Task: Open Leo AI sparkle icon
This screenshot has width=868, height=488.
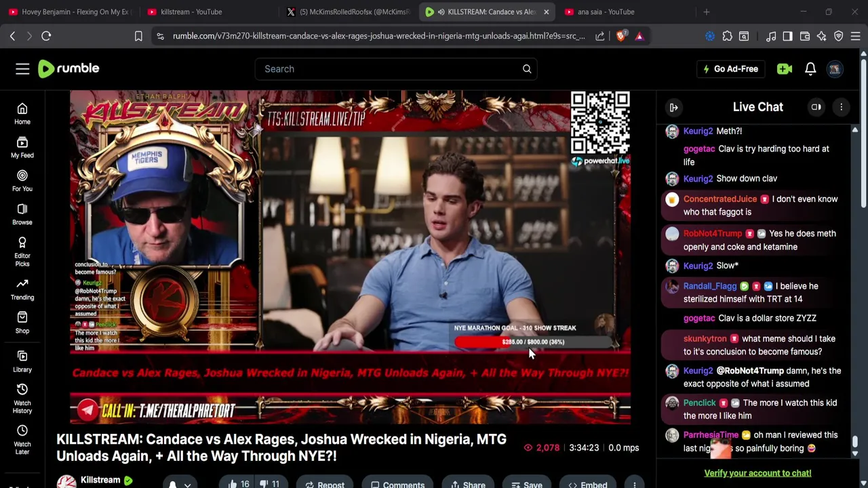Action: [x=822, y=36]
